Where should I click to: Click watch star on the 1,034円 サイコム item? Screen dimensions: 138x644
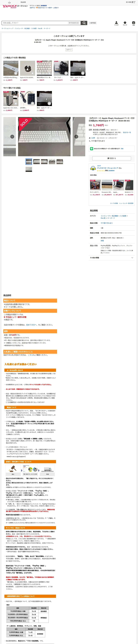click(66, 73)
